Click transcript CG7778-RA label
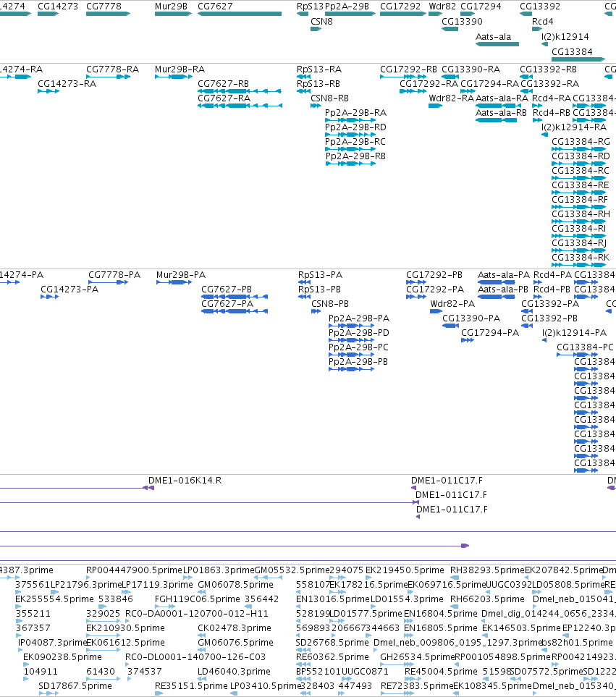The image size is (616, 697). 112,69
